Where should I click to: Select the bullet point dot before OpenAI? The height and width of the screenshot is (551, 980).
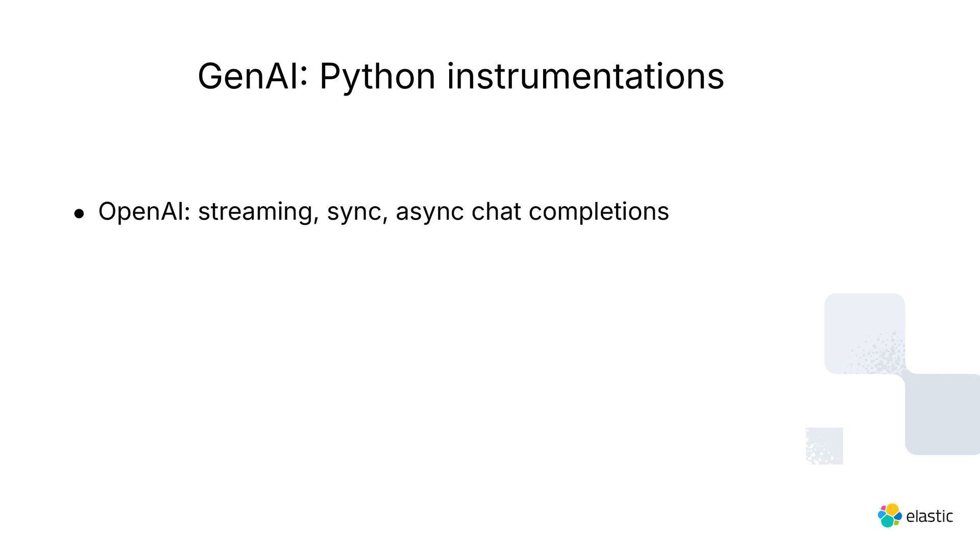pos(79,214)
